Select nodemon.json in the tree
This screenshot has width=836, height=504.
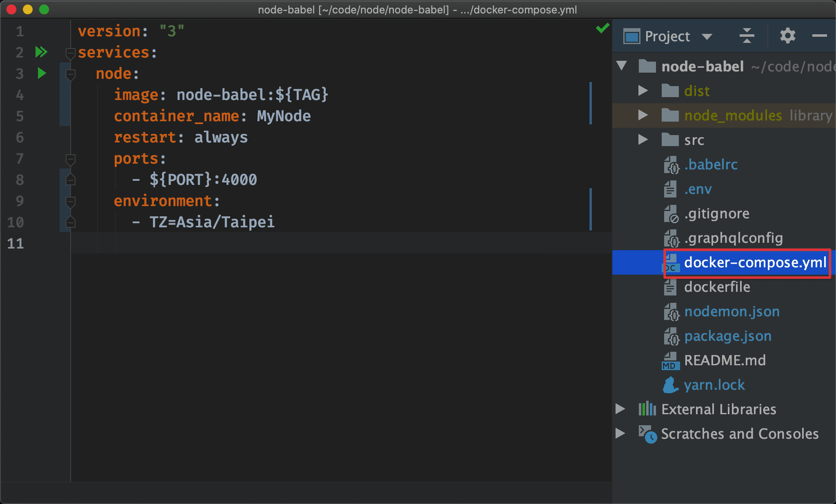(732, 311)
